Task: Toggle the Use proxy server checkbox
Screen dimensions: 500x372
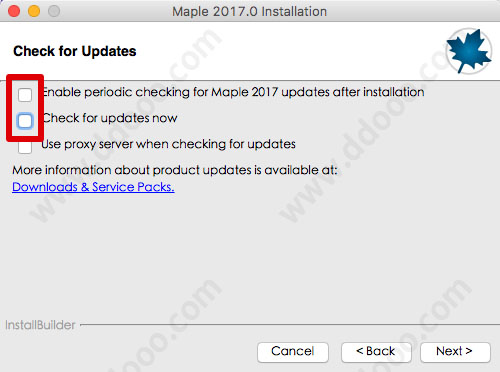Action: [x=25, y=147]
